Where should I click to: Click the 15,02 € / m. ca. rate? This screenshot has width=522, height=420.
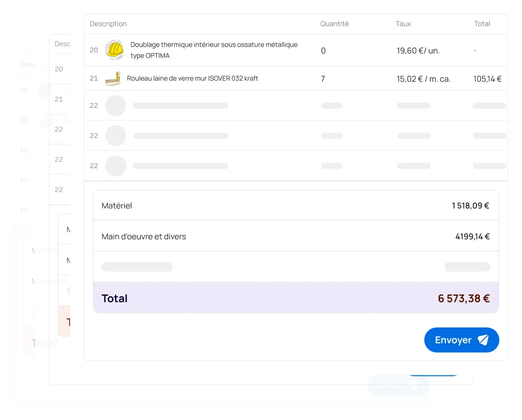423,79
